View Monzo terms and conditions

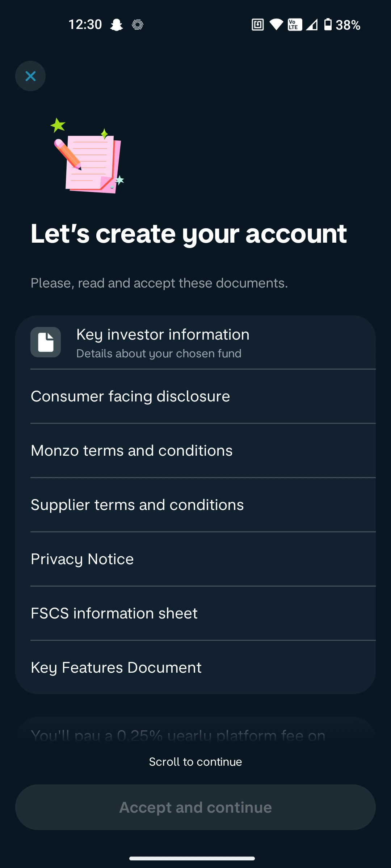(195, 450)
